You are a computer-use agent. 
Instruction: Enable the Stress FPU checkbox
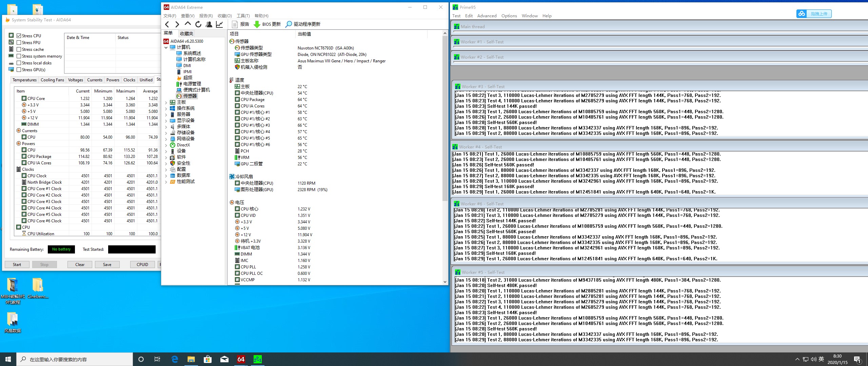click(x=19, y=42)
